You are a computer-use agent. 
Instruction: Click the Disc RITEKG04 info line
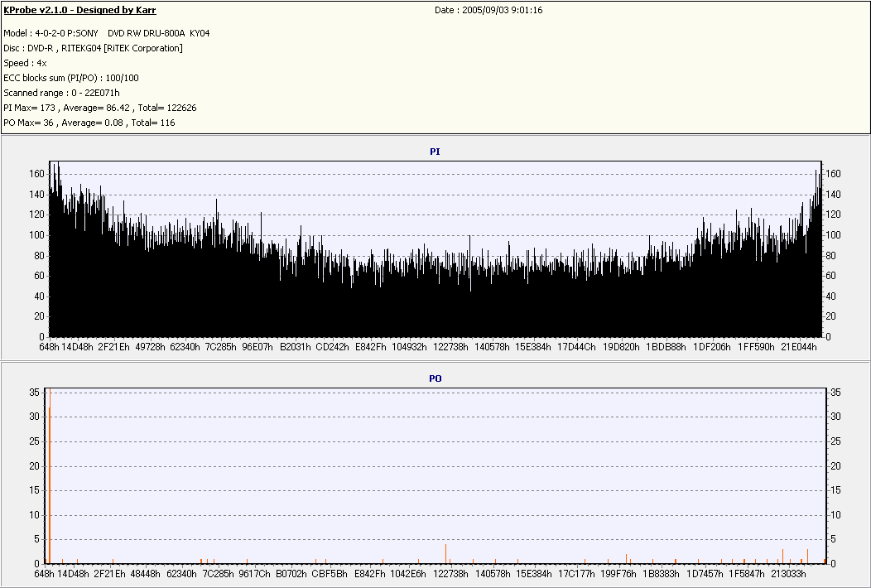coord(93,48)
